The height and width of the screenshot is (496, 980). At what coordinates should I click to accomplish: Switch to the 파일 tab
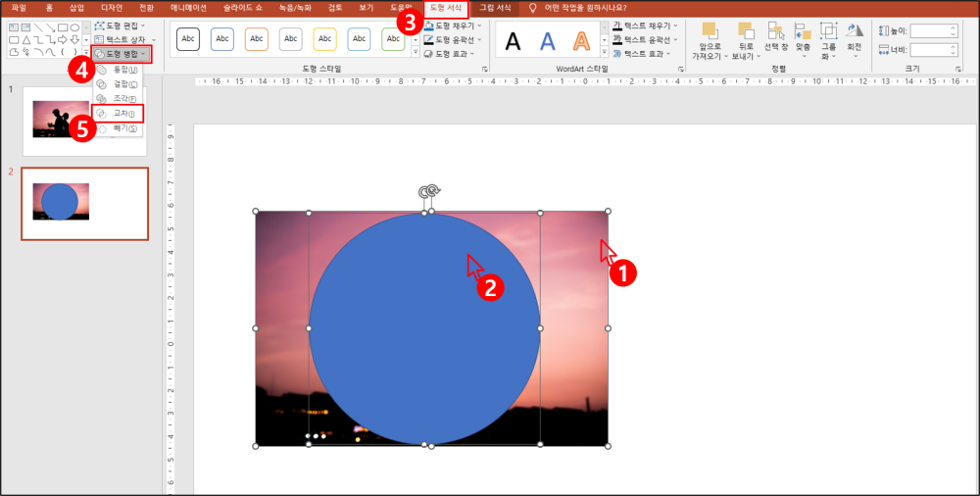pyautogui.click(x=19, y=8)
